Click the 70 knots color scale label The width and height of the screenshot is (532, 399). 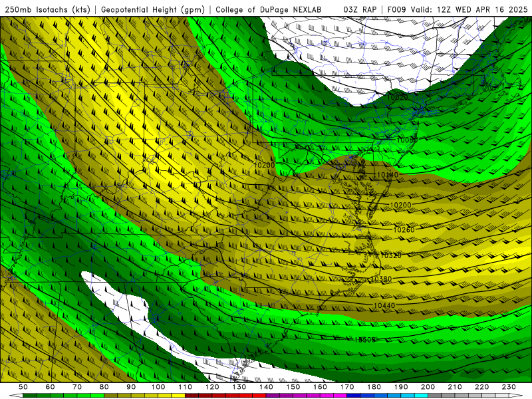click(77, 387)
